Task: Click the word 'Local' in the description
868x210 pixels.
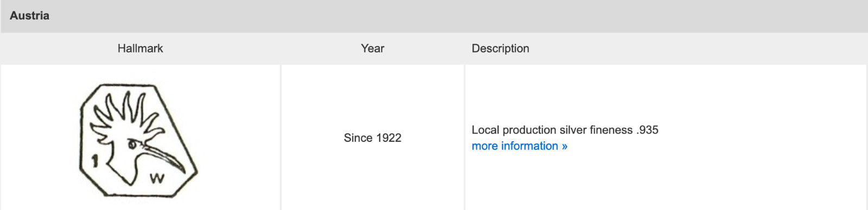Action: pyautogui.click(x=486, y=130)
